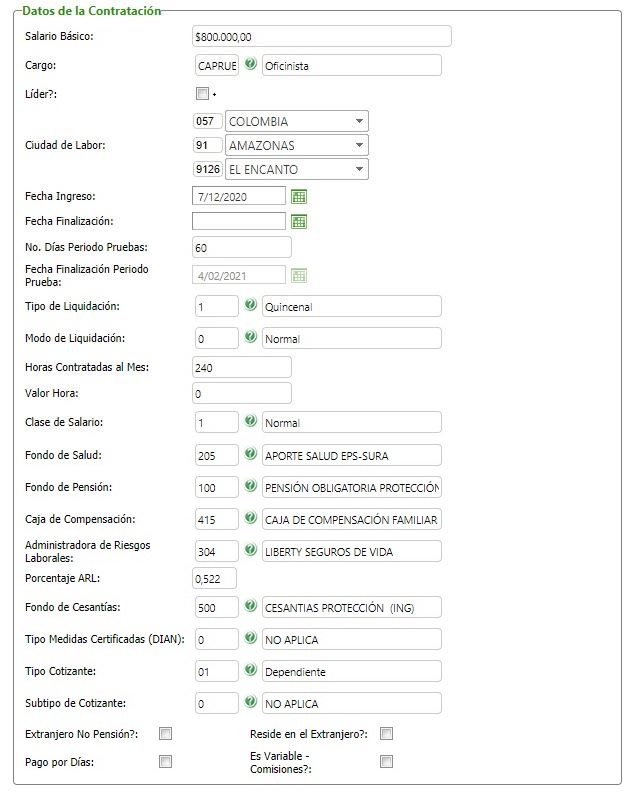633x800 pixels.
Task: Toggle the Líder checkbox
Action: tap(203, 94)
